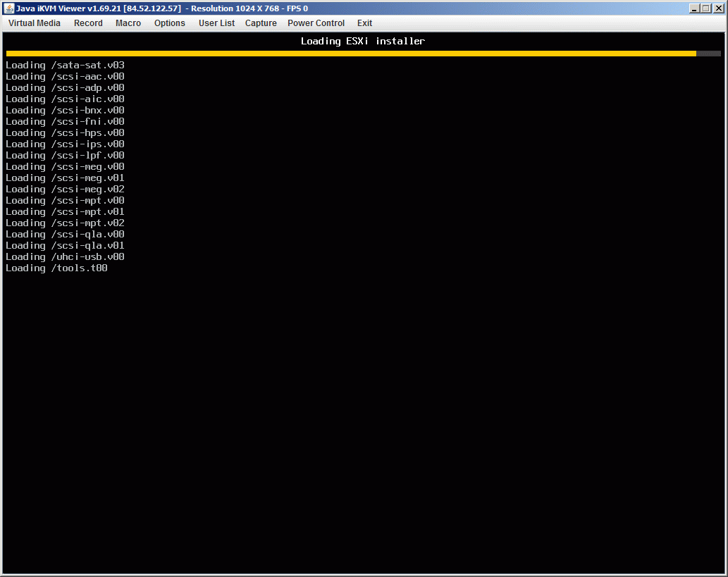728x577 pixels.
Task: Click the 'Loading /scsi-qla.v01' line
Action: (x=65, y=246)
